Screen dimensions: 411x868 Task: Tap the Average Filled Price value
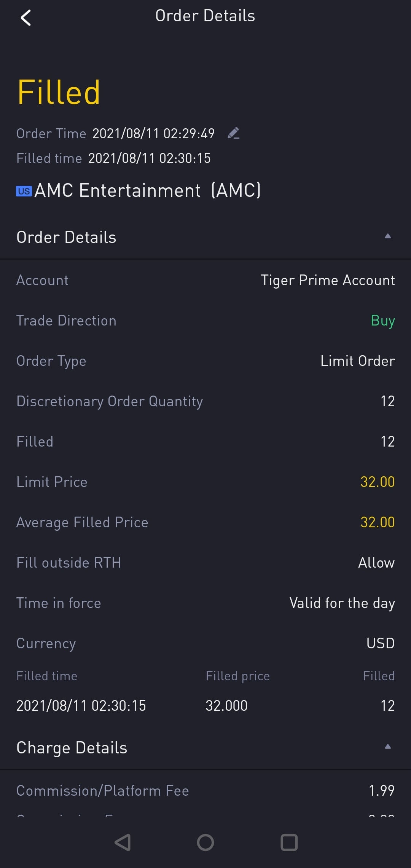tap(377, 522)
